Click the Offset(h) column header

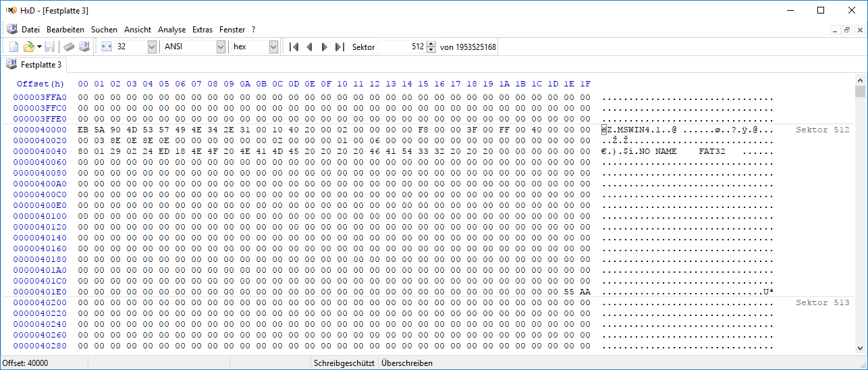[x=40, y=84]
